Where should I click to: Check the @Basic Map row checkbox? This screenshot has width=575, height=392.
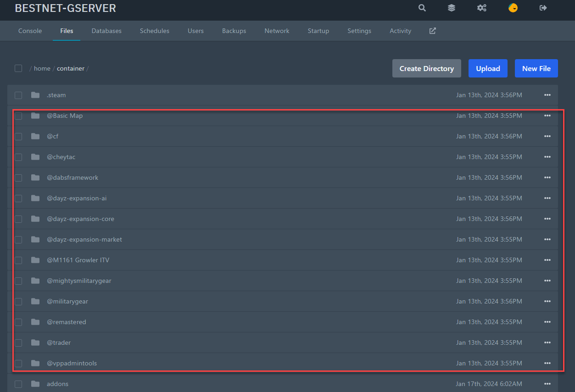coord(18,116)
